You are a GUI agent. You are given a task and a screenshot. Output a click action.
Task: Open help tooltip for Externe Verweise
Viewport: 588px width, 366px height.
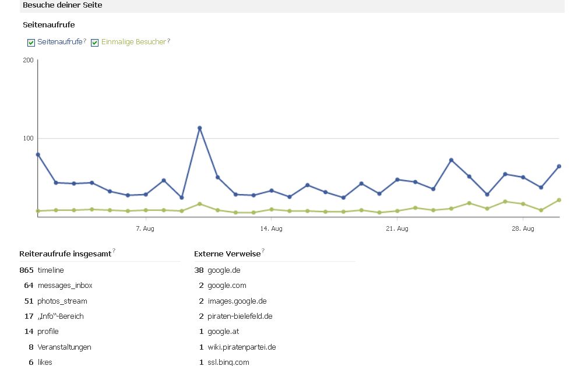click(x=263, y=251)
